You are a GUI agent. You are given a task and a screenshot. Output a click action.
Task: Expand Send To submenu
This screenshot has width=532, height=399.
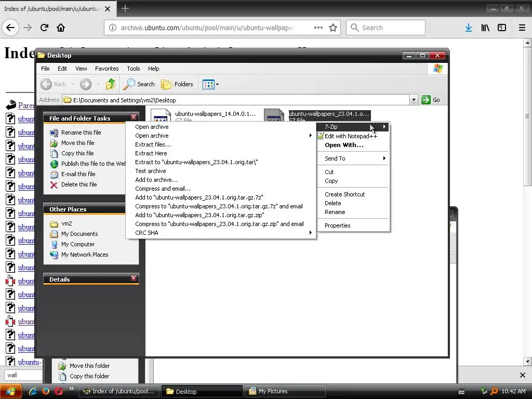353,158
